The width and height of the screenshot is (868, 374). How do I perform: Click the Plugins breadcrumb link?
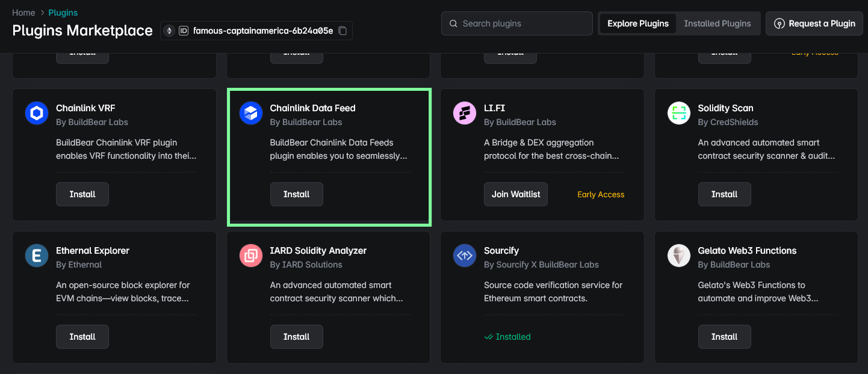[x=63, y=13]
